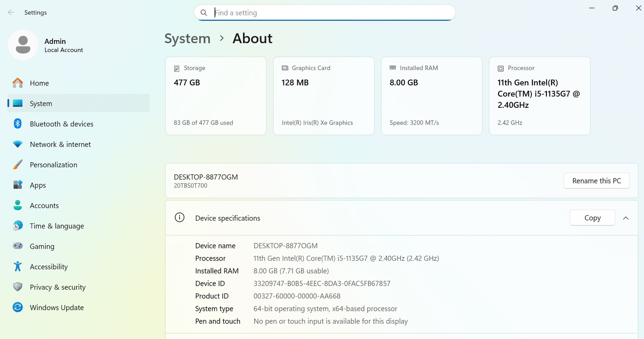Open Home from sidebar
Image resolution: width=644 pixels, height=339 pixels.
tap(39, 83)
